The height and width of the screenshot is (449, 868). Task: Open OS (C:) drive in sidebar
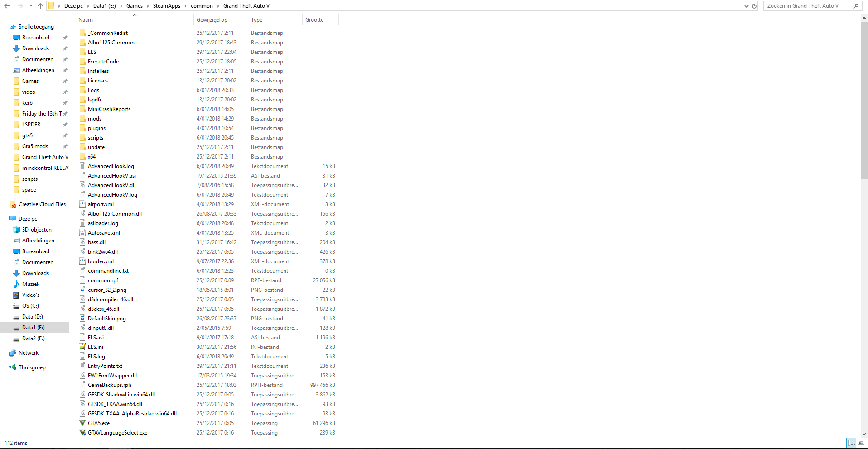tap(30, 306)
